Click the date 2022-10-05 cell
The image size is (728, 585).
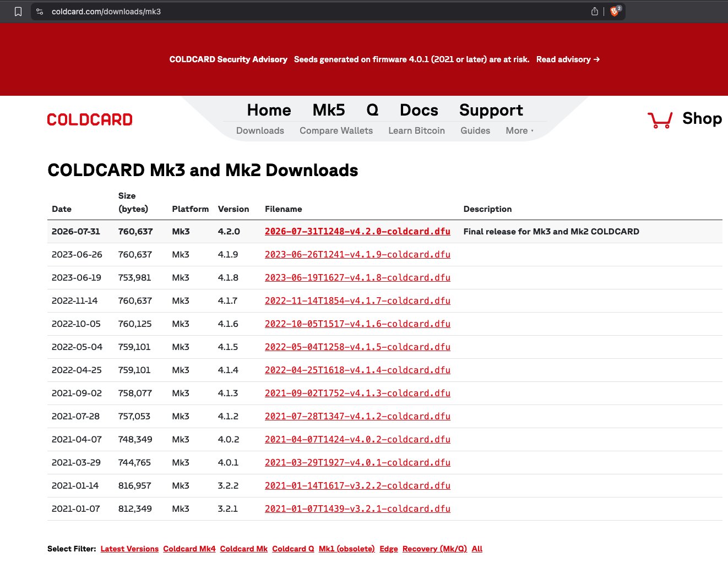click(76, 324)
